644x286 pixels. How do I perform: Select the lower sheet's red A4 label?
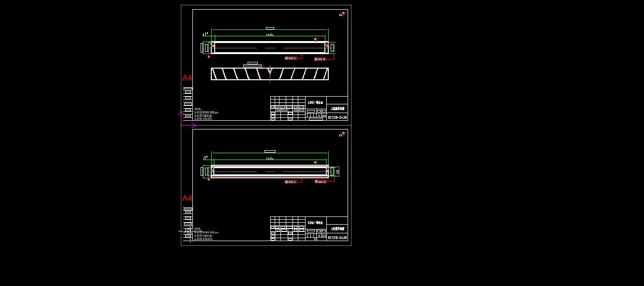pyautogui.click(x=187, y=198)
